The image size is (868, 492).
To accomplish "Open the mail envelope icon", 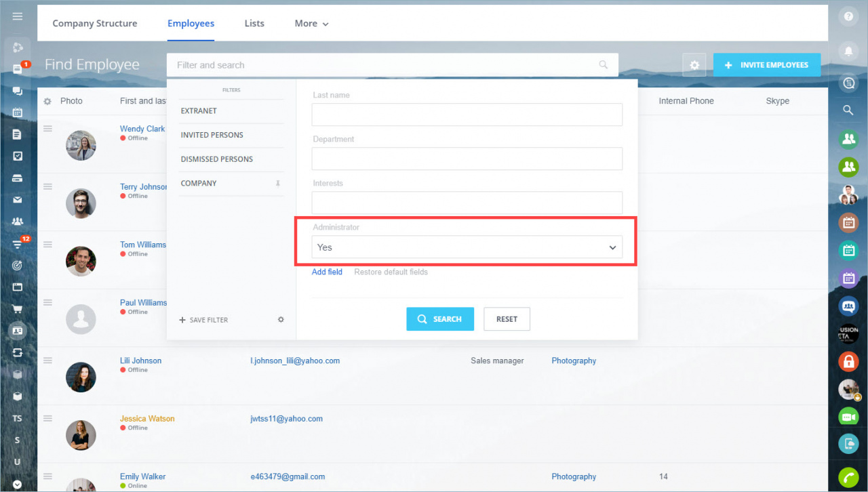I will click(x=18, y=200).
